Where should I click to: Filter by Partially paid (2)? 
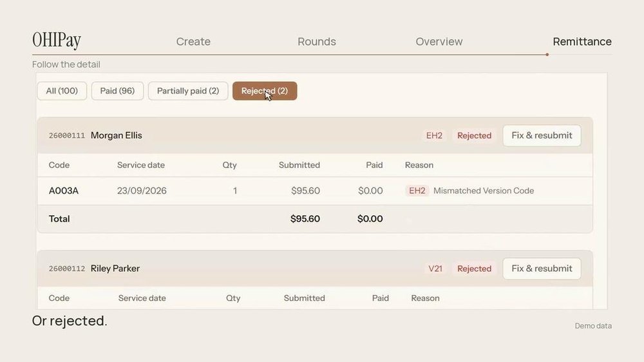187,91
